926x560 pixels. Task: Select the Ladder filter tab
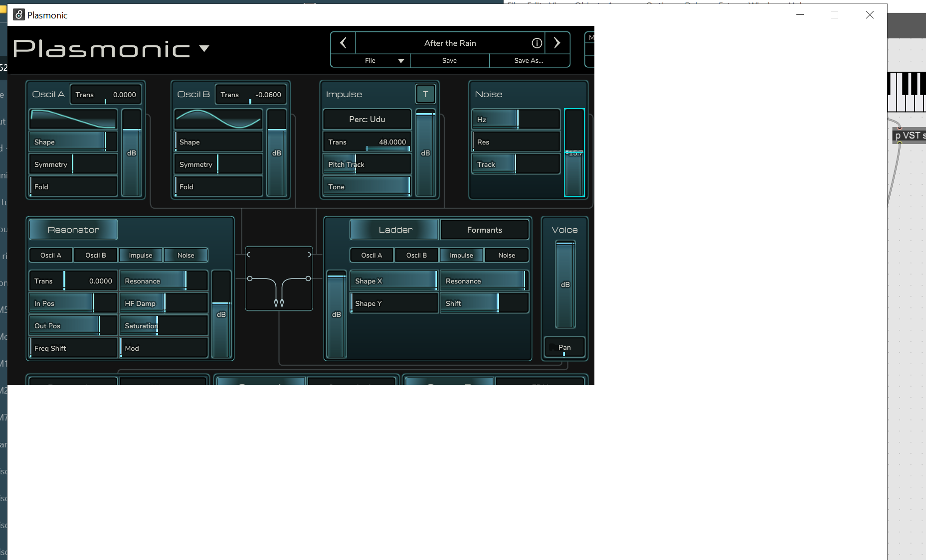pyautogui.click(x=394, y=230)
